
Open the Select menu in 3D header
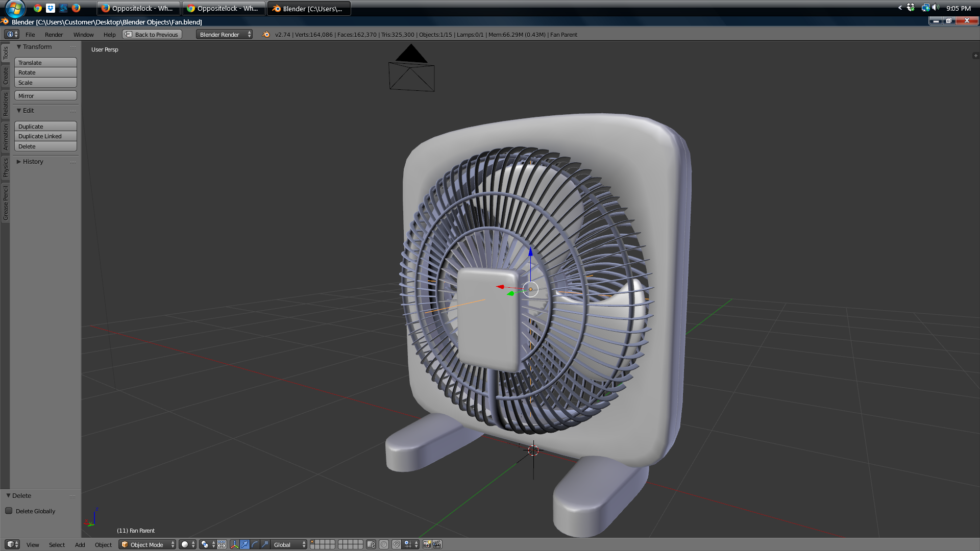click(x=57, y=544)
